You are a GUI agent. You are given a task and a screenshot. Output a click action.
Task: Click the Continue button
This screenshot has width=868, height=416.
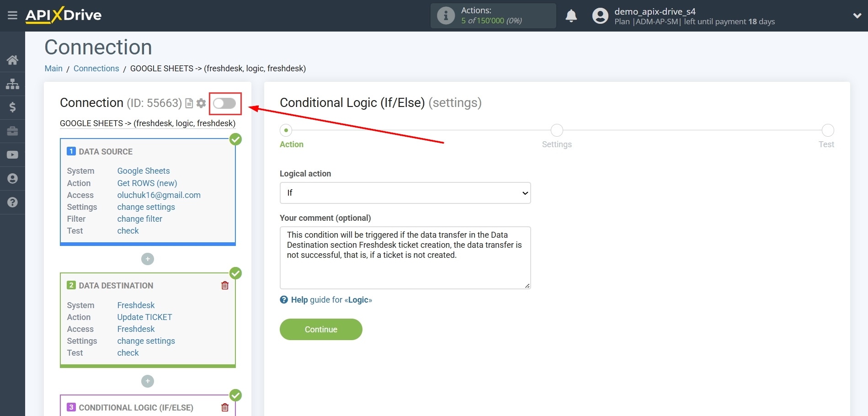click(x=321, y=330)
